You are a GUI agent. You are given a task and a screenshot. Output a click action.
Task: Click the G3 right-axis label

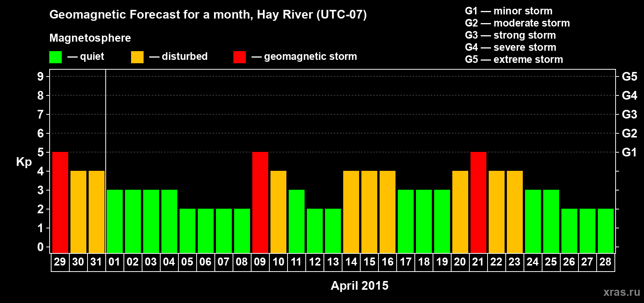point(630,114)
